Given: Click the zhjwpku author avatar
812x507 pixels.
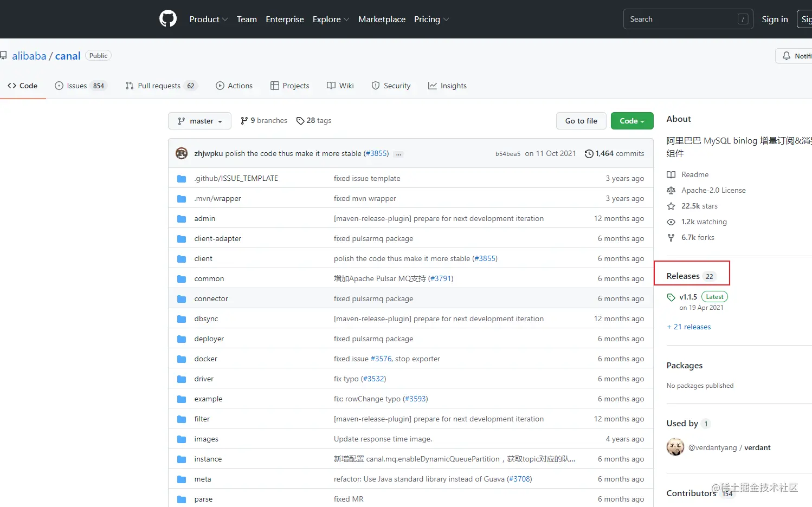Looking at the screenshot, I should point(182,153).
